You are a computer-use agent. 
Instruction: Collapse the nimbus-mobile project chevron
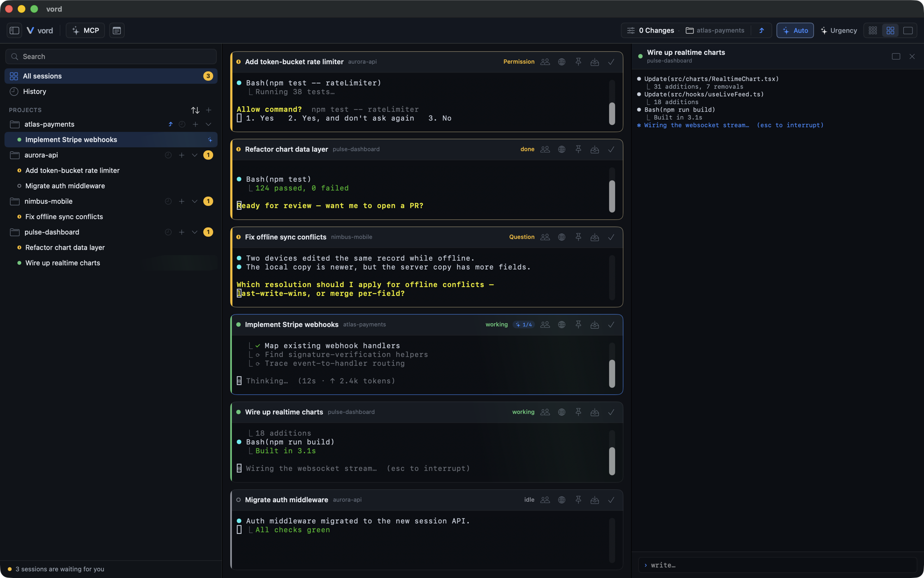195,202
